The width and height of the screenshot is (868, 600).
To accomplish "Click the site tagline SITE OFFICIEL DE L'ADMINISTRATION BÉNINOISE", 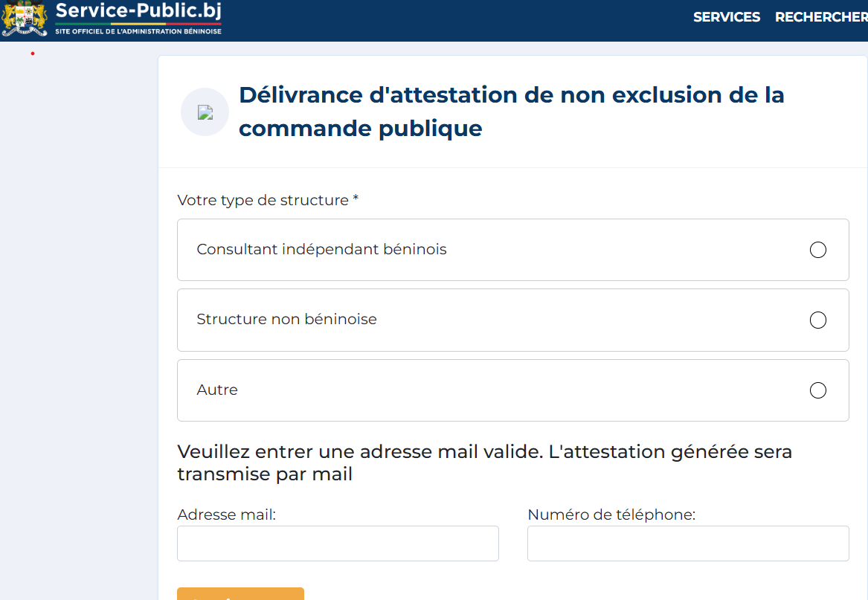I will (x=138, y=31).
